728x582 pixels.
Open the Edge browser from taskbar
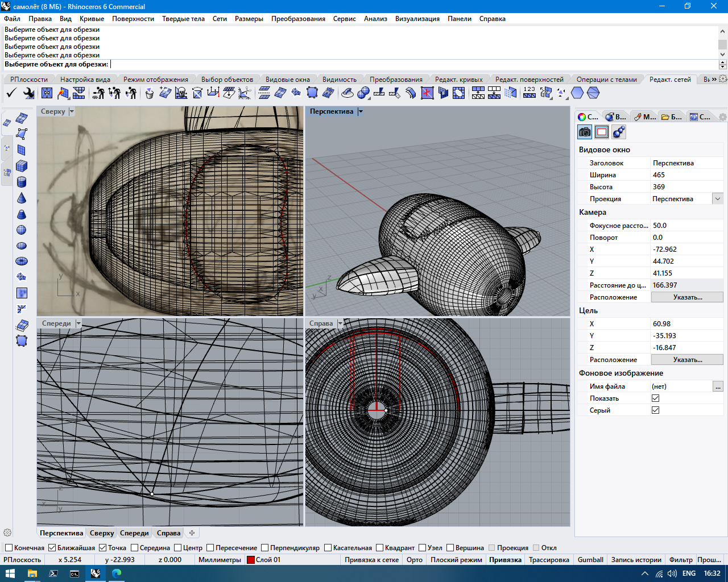point(117,573)
